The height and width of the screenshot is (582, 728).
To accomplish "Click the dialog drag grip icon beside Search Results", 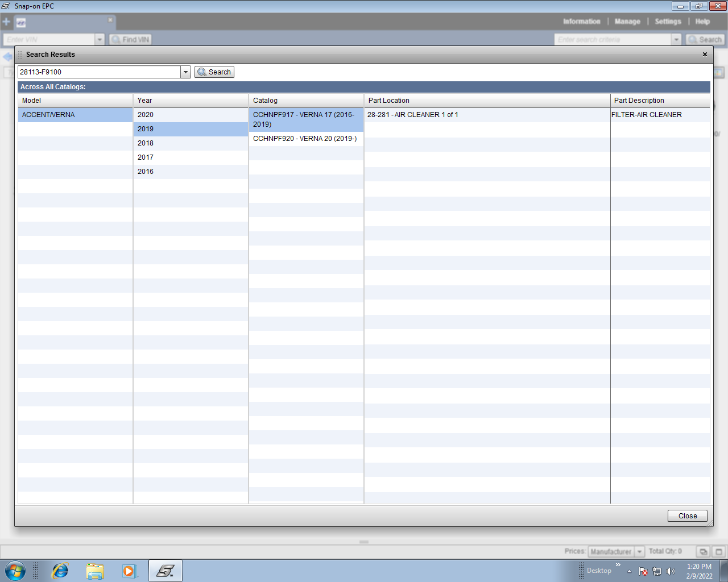I will coord(20,55).
